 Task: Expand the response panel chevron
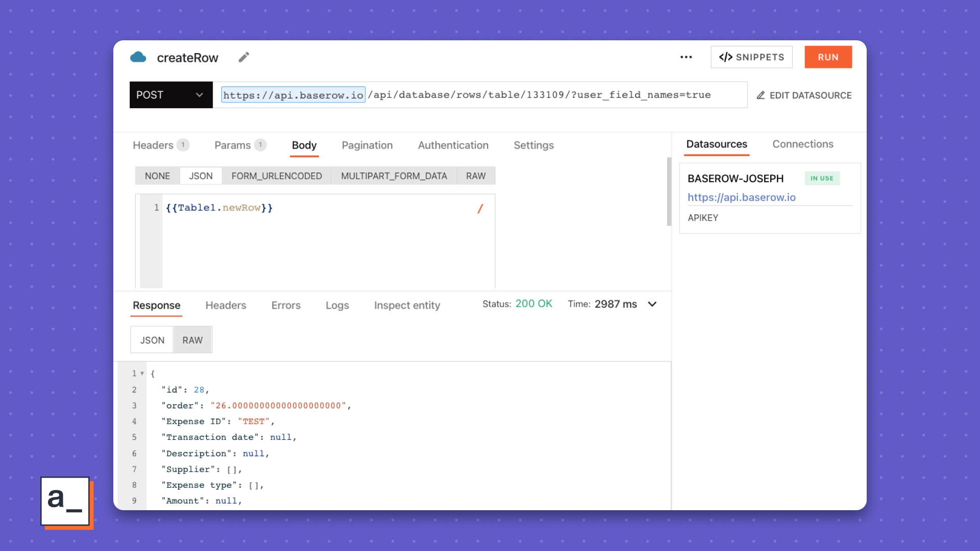tap(652, 304)
